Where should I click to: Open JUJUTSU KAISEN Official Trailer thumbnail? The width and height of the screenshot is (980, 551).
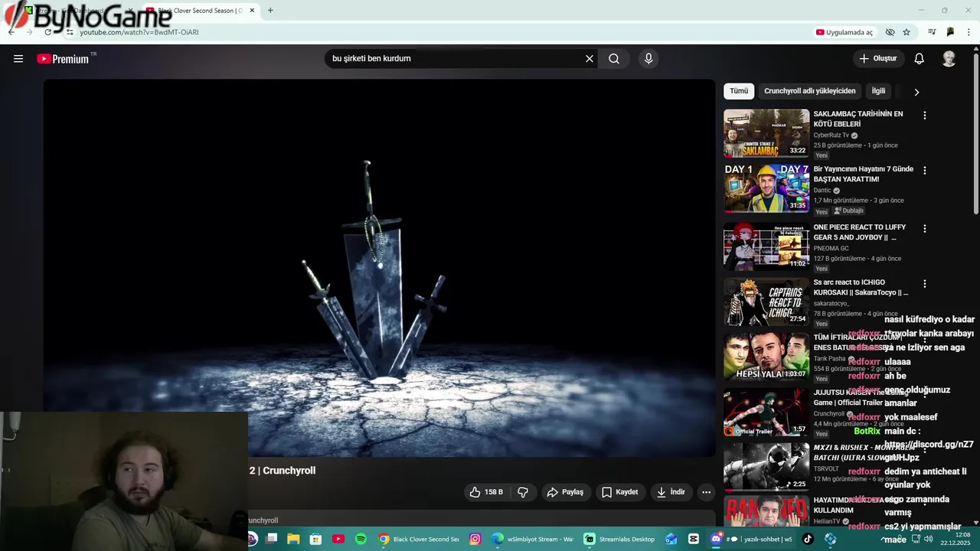click(x=766, y=412)
